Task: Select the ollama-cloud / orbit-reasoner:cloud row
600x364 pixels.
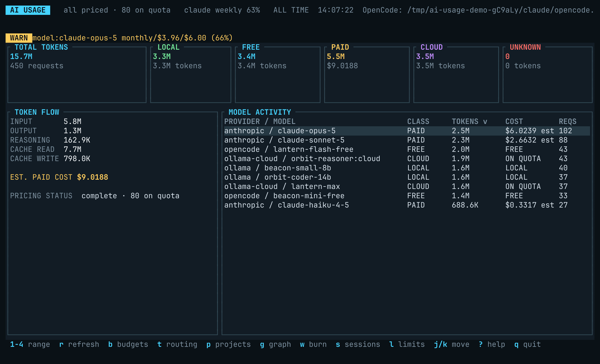Action: tap(407, 159)
